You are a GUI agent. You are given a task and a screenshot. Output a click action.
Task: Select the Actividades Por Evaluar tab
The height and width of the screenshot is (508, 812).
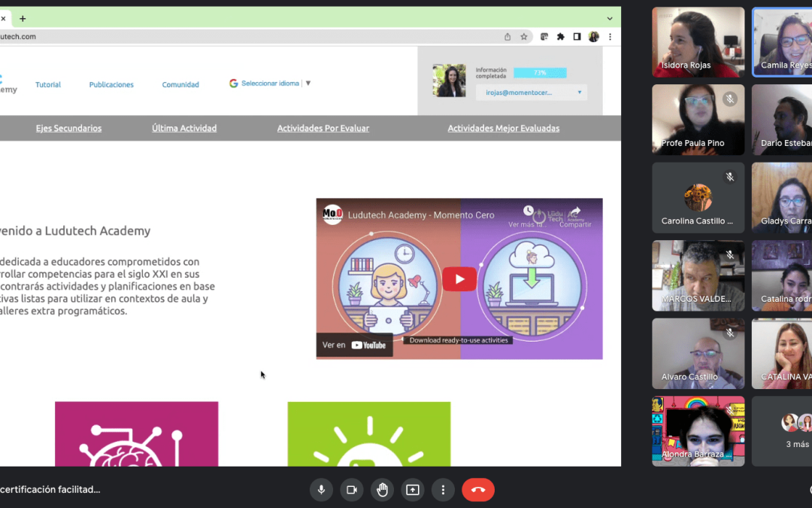(323, 128)
